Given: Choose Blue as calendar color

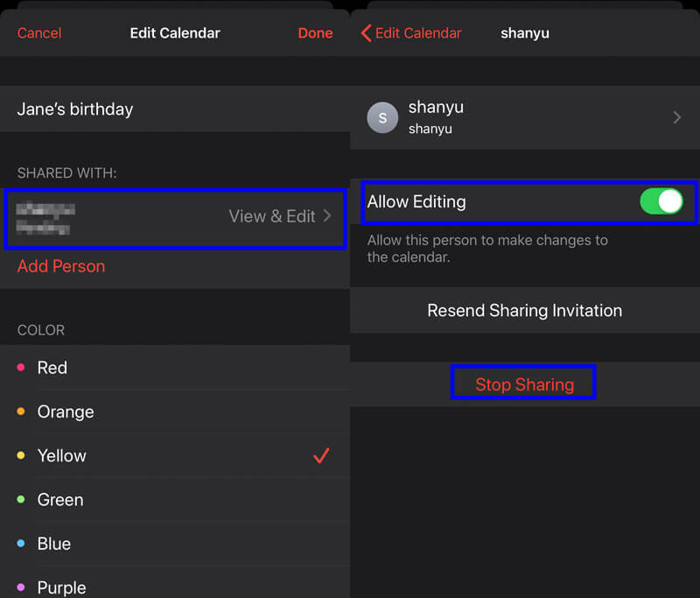Looking at the screenshot, I should 175,544.
